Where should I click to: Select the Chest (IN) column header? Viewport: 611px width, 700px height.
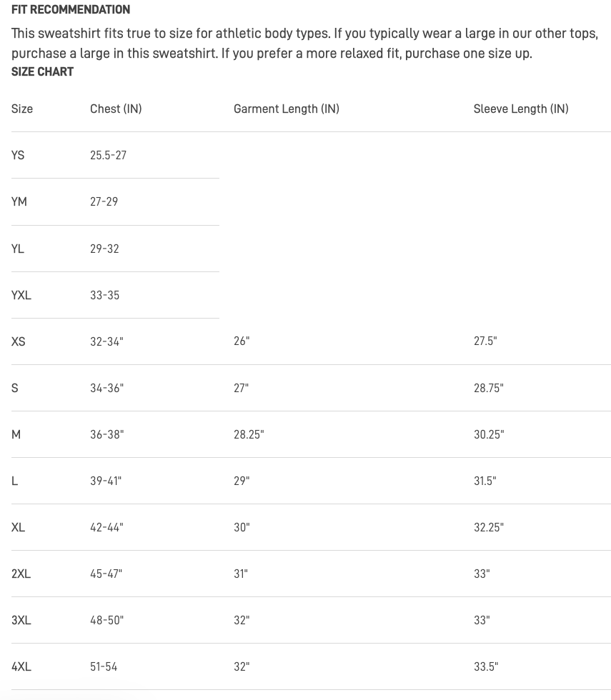(x=116, y=109)
